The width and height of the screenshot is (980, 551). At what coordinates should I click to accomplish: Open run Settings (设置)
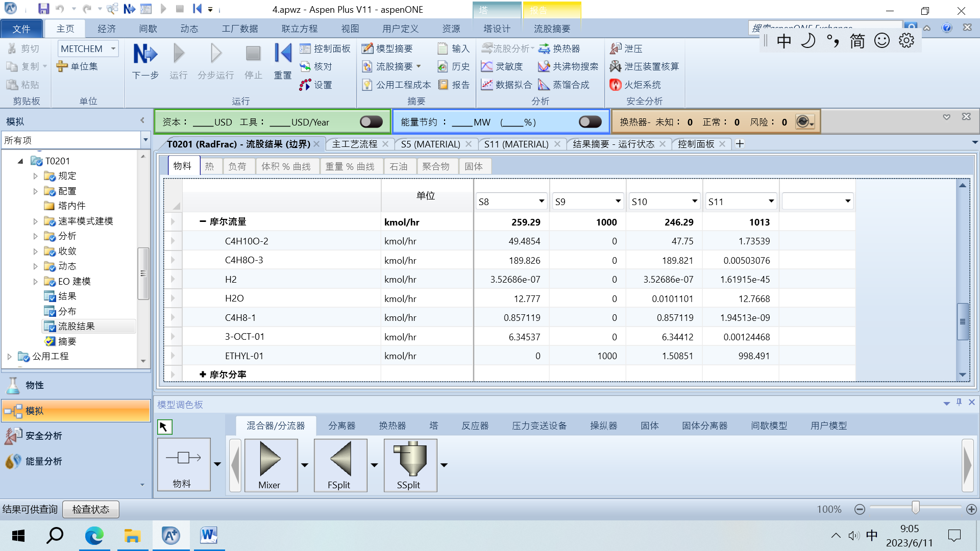(x=316, y=85)
